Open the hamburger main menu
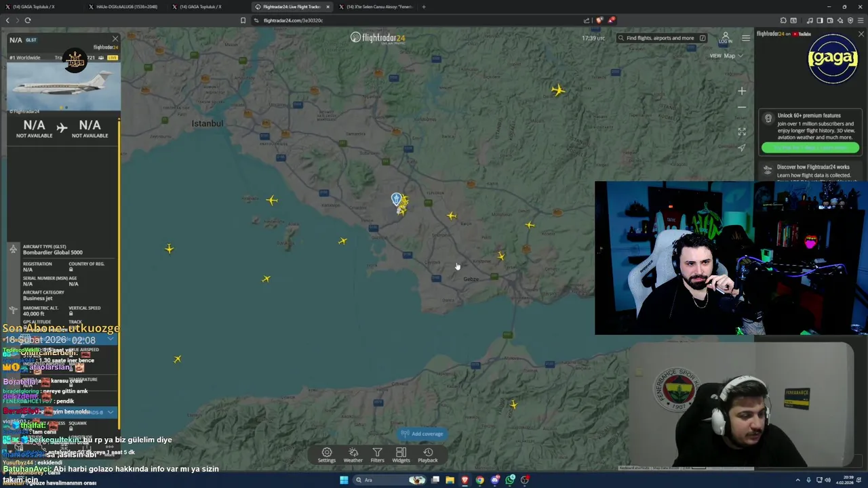 coord(746,38)
